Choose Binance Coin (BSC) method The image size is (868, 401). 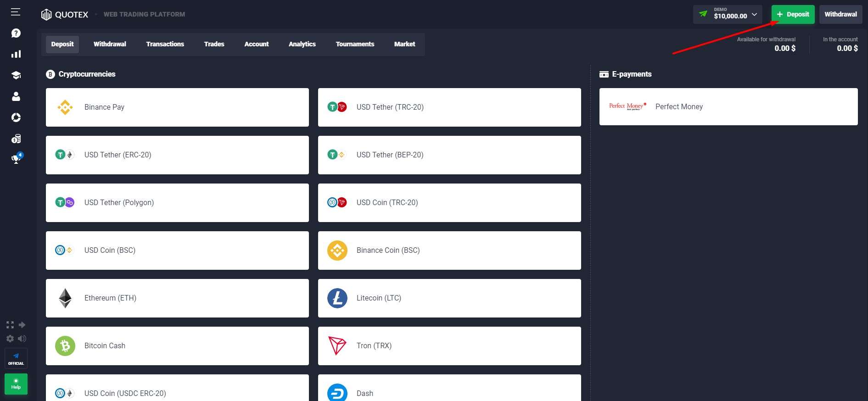(x=449, y=251)
